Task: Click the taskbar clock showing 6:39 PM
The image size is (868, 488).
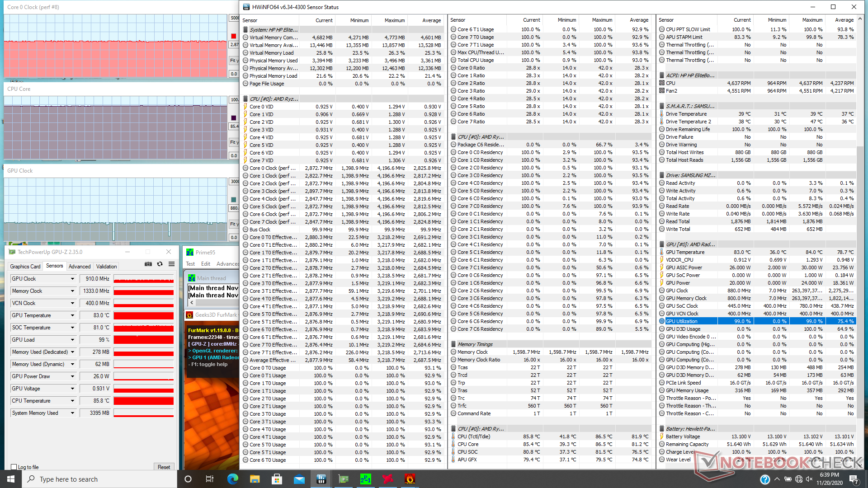Action: coord(830,479)
